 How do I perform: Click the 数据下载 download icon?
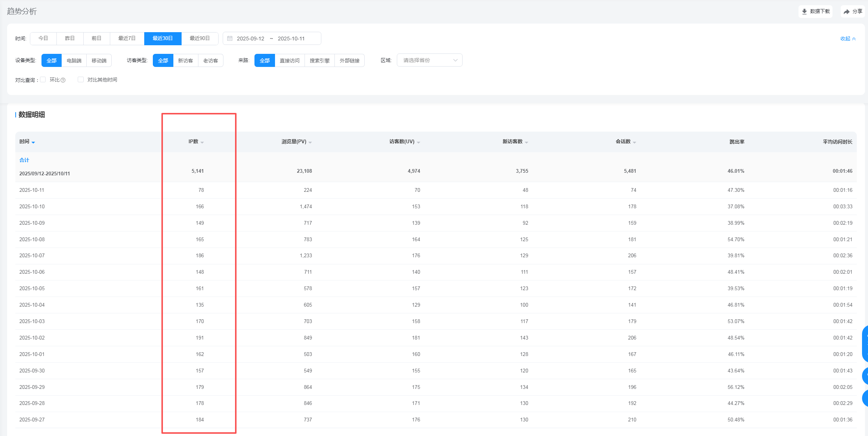pyautogui.click(x=804, y=12)
